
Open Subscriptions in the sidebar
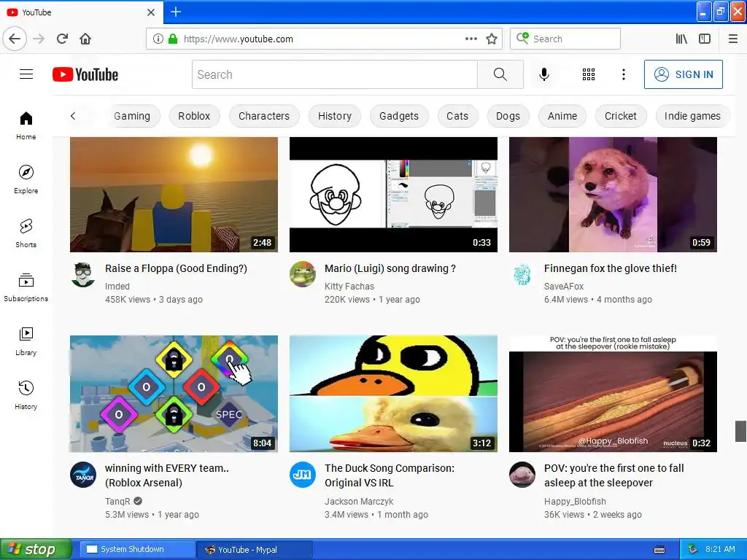[x=26, y=287]
